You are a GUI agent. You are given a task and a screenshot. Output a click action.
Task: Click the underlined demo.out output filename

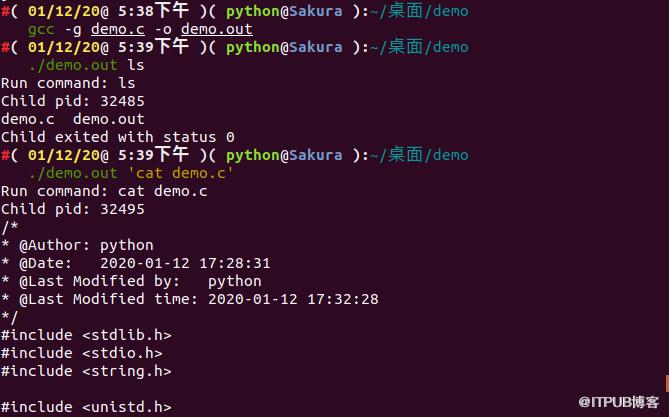pyautogui.click(x=217, y=29)
